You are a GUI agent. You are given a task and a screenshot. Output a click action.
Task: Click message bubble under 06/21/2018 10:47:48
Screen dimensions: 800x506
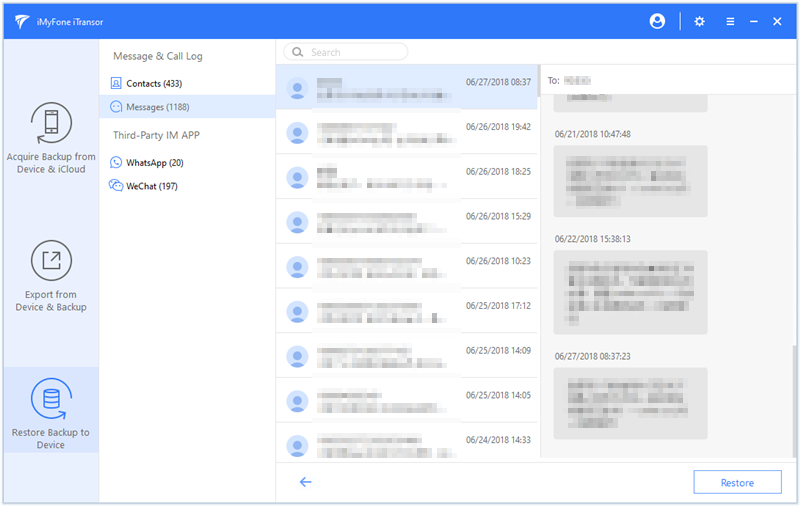coord(630,181)
